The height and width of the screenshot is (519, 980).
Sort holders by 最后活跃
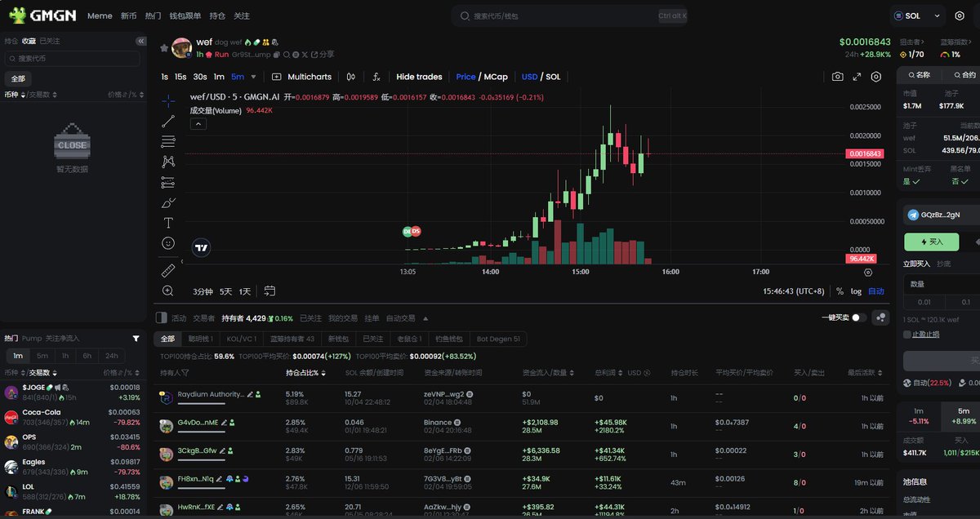[x=865, y=372]
